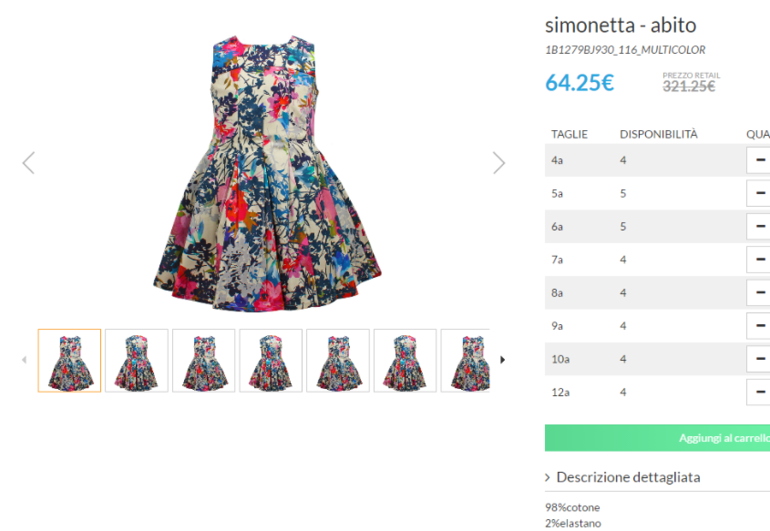Viewport: 770px width, 531px height.
Task: Decrease quantity for size 9a
Action: pos(758,326)
